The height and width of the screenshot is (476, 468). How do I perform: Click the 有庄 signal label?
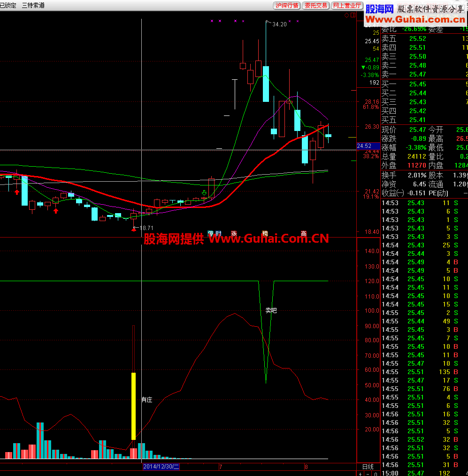coord(147,400)
